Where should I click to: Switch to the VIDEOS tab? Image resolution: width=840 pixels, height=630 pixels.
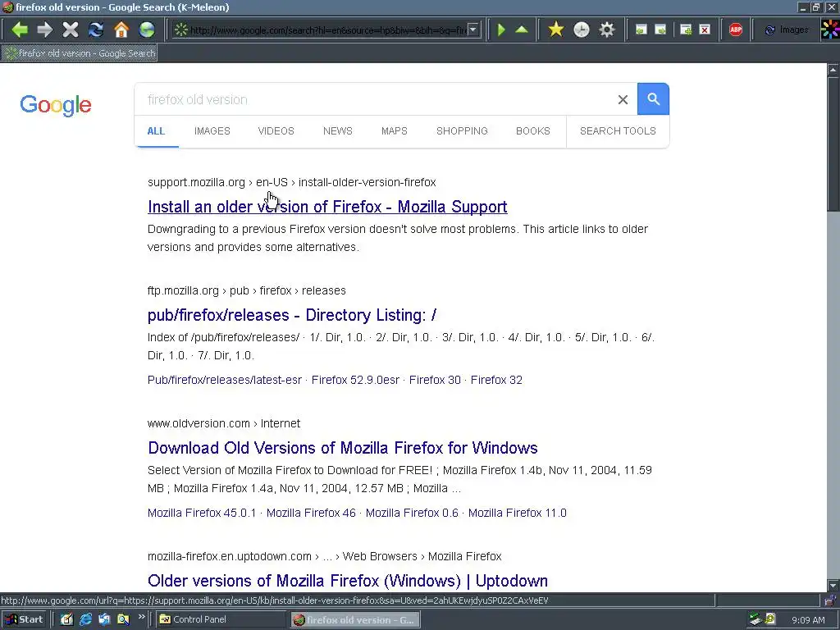pyautogui.click(x=276, y=130)
